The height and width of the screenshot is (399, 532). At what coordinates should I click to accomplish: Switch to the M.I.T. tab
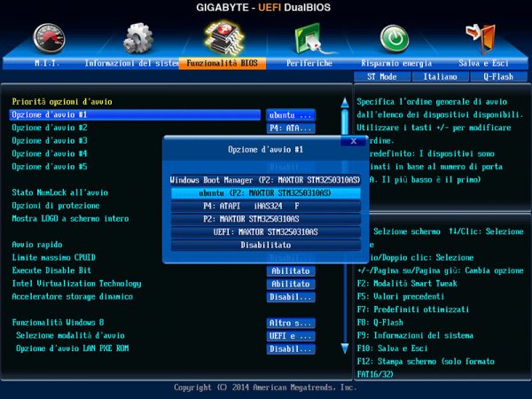[x=47, y=63]
